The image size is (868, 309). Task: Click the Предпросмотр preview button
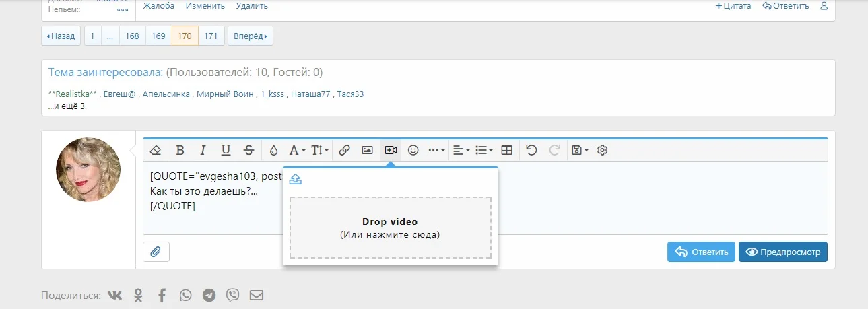pos(783,252)
